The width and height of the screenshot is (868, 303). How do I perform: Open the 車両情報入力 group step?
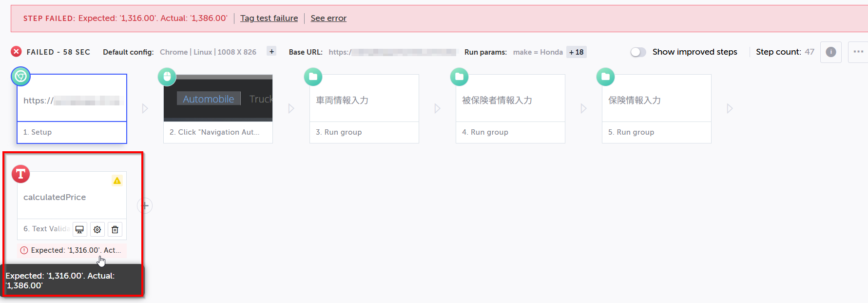365,98
